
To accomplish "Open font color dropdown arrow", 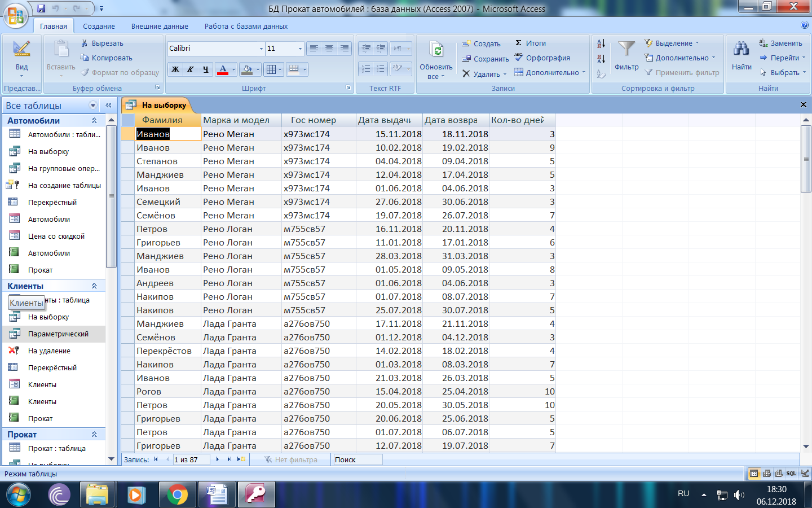I will click(x=233, y=70).
